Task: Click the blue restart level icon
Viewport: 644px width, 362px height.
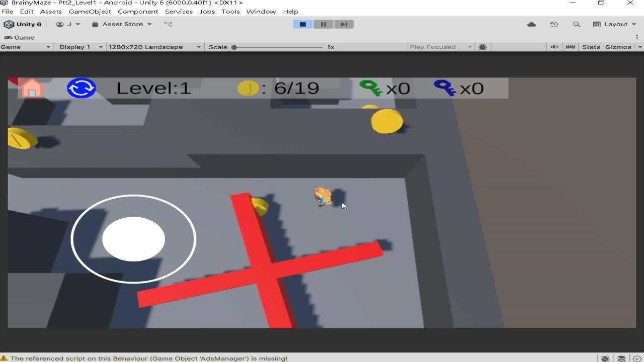Action: point(81,88)
